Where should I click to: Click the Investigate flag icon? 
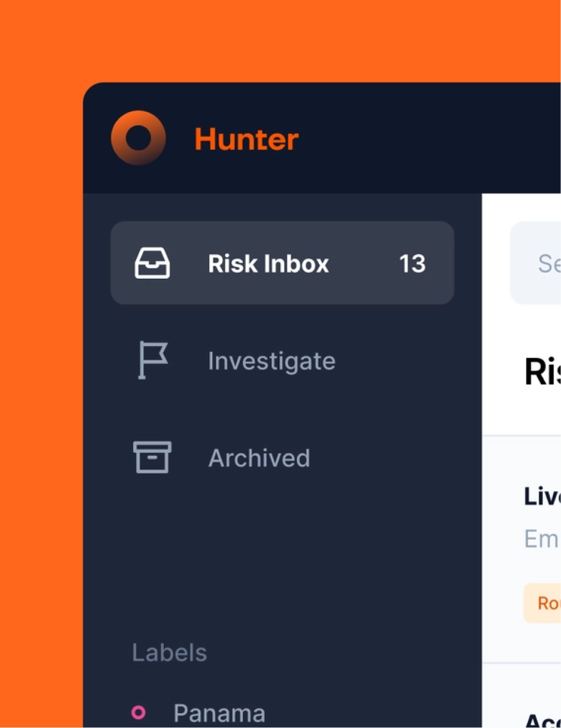[152, 360]
